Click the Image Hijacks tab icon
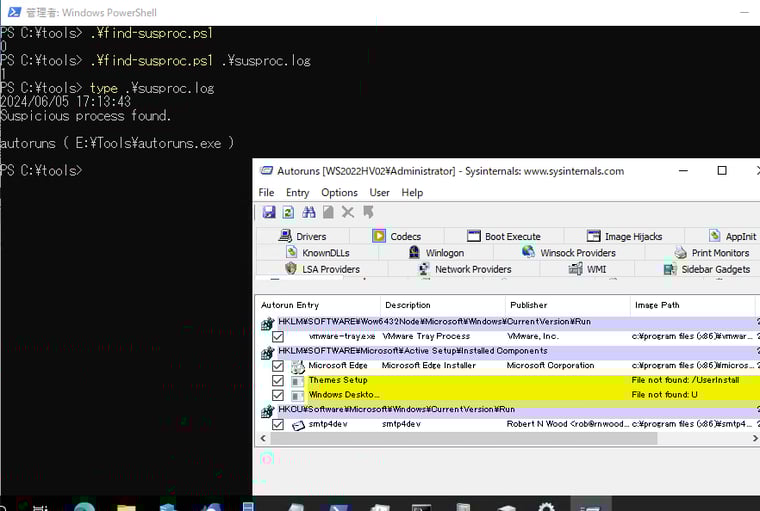The image size is (760, 511). click(x=593, y=236)
